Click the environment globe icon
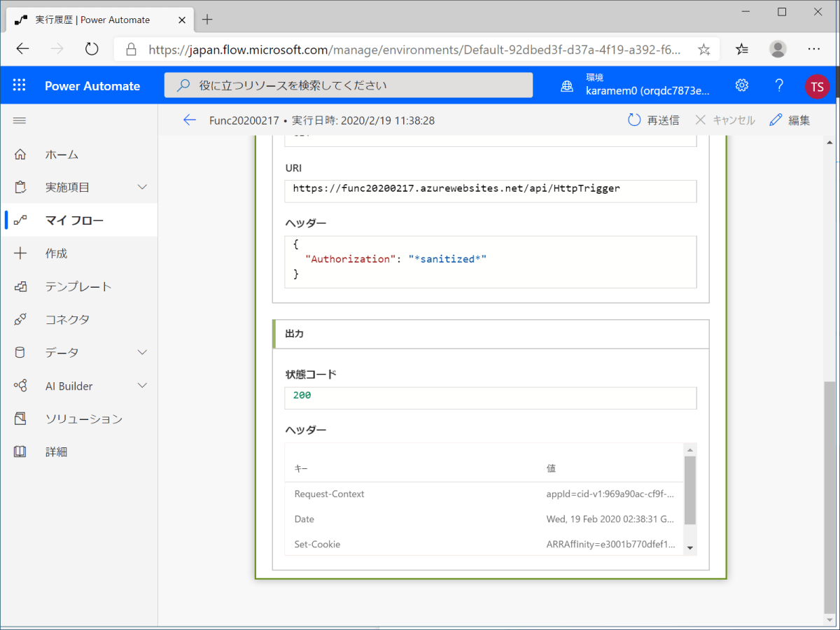 [x=567, y=86]
